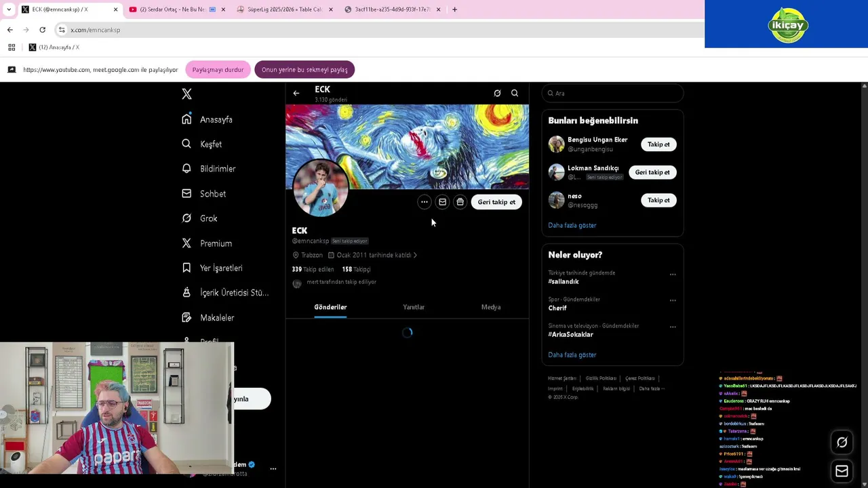This screenshot has height=488, width=868.
Task: Click Geri takip et on ECK profile
Action: [x=496, y=201]
